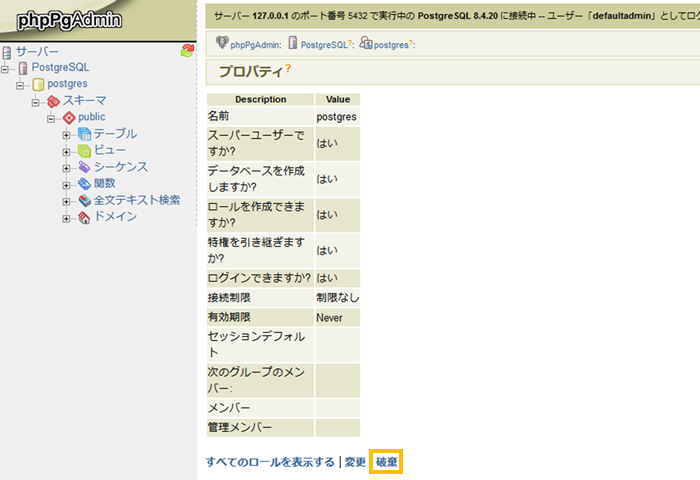The image size is (700, 480).
Task: Click the 関数 (Functions) icon
Action: click(x=84, y=183)
